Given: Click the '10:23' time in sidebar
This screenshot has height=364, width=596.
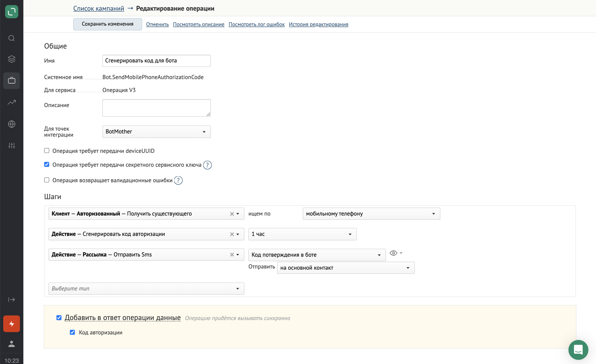Looking at the screenshot, I should 12,361.
